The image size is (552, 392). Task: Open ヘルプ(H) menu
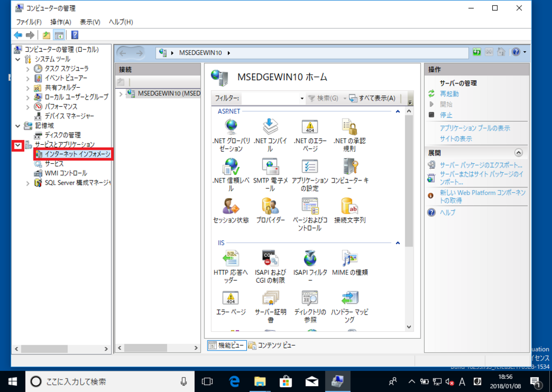click(121, 22)
